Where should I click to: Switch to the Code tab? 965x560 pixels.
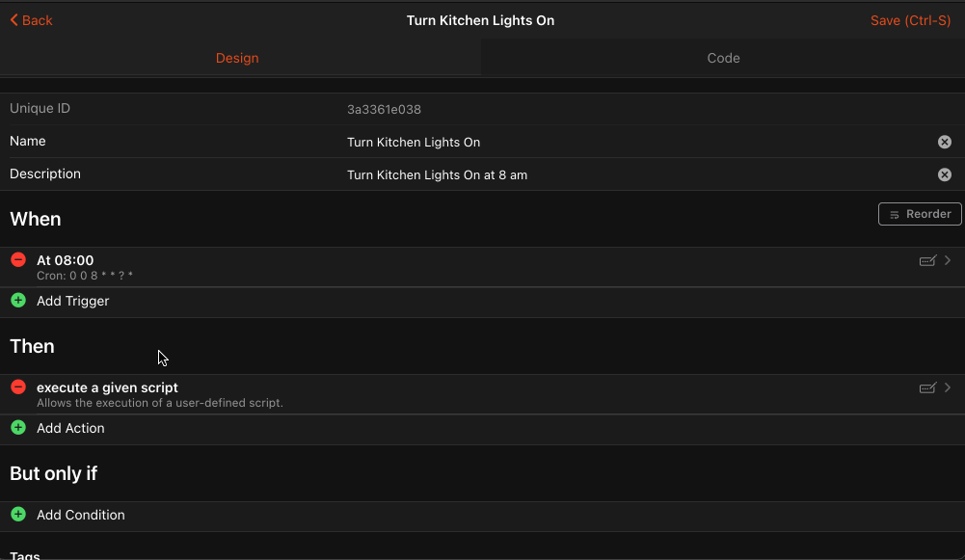(x=723, y=58)
